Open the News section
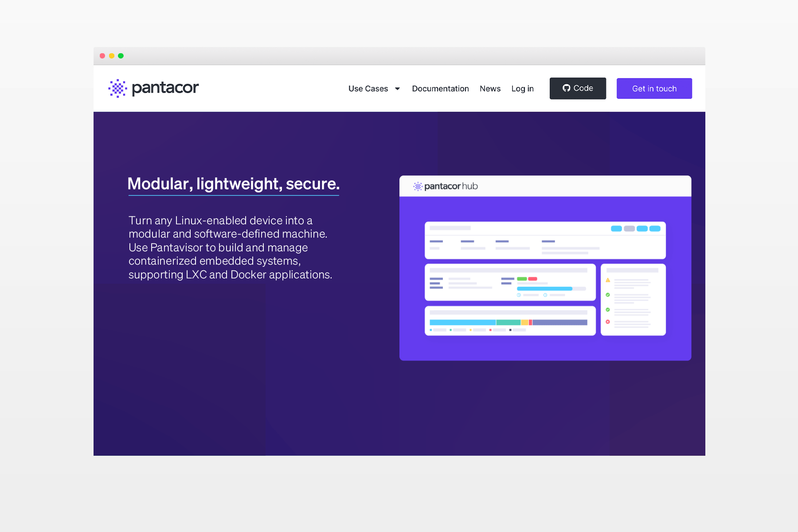This screenshot has width=798, height=532. [x=490, y=89]
